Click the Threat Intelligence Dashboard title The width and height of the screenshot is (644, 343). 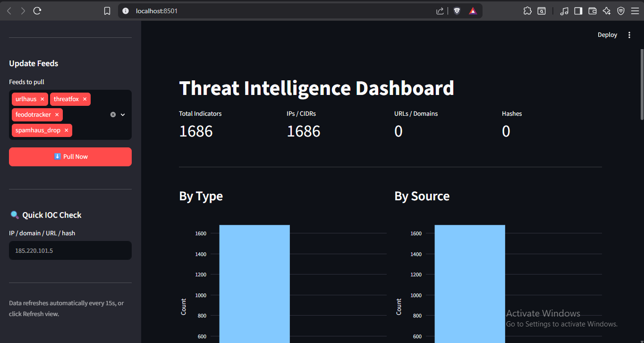[316, 88]
